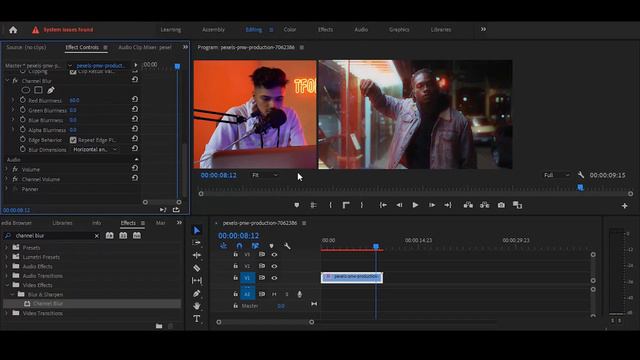Create new custom bin in Effects panel
The height and width of the screenshot is (360, 640).
click(x=159, y=326)
